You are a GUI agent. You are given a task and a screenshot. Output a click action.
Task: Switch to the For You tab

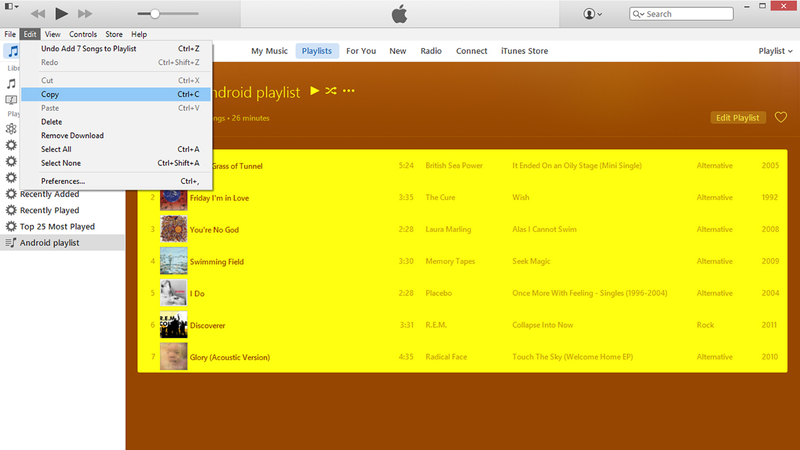point(361,51)
